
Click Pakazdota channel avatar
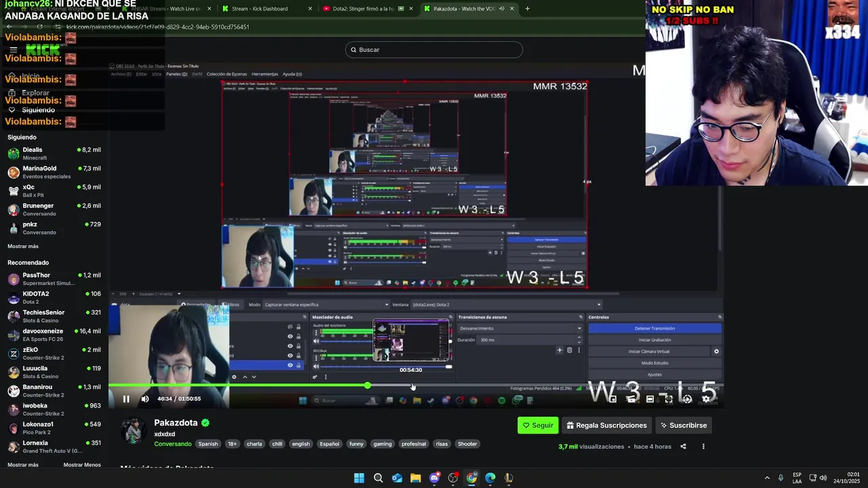coord(134,431)
